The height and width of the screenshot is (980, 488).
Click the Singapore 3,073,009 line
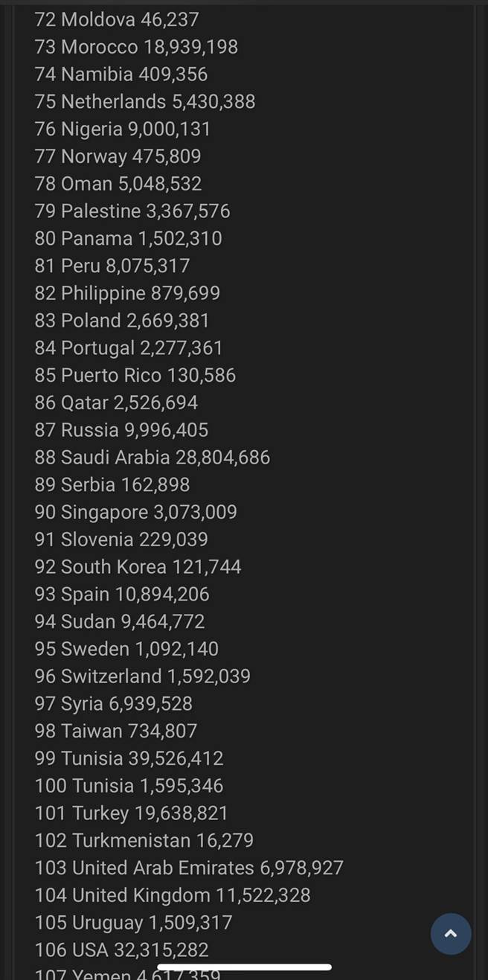tap(136, 512)
